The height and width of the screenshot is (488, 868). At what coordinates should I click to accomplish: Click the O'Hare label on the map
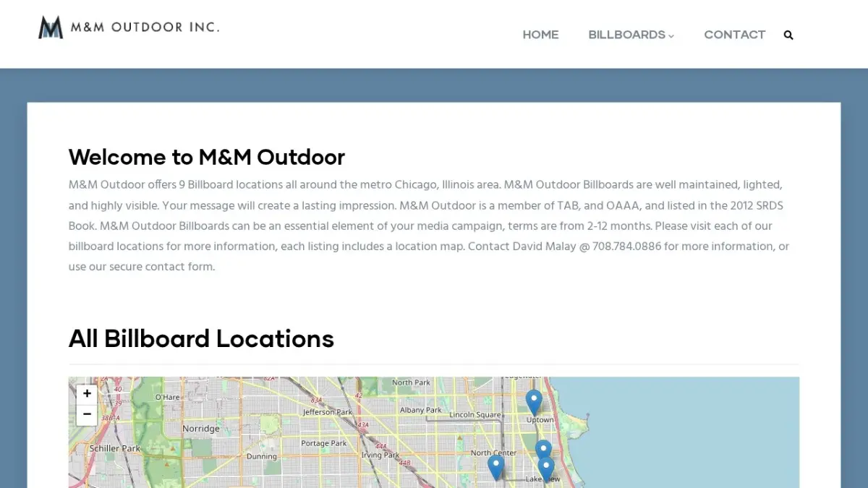coord(167,397)
